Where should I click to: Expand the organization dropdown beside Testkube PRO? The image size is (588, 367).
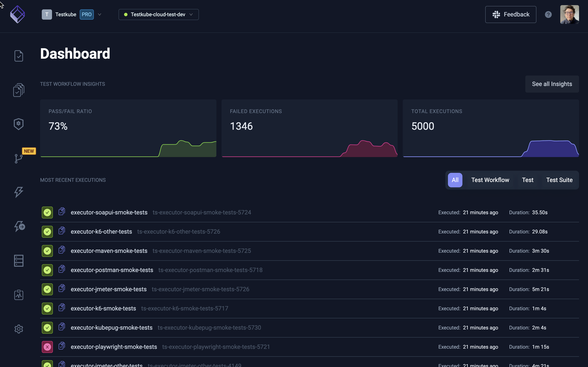[x=100, y=14]
